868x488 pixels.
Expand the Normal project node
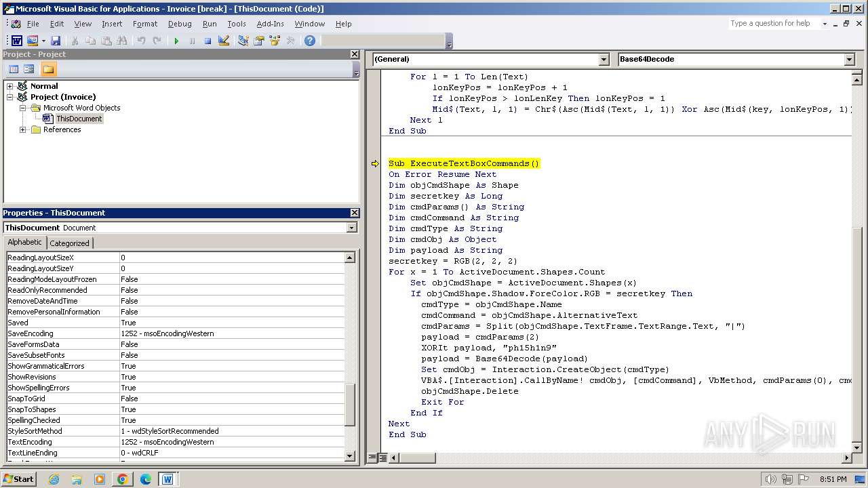(9, 86)
